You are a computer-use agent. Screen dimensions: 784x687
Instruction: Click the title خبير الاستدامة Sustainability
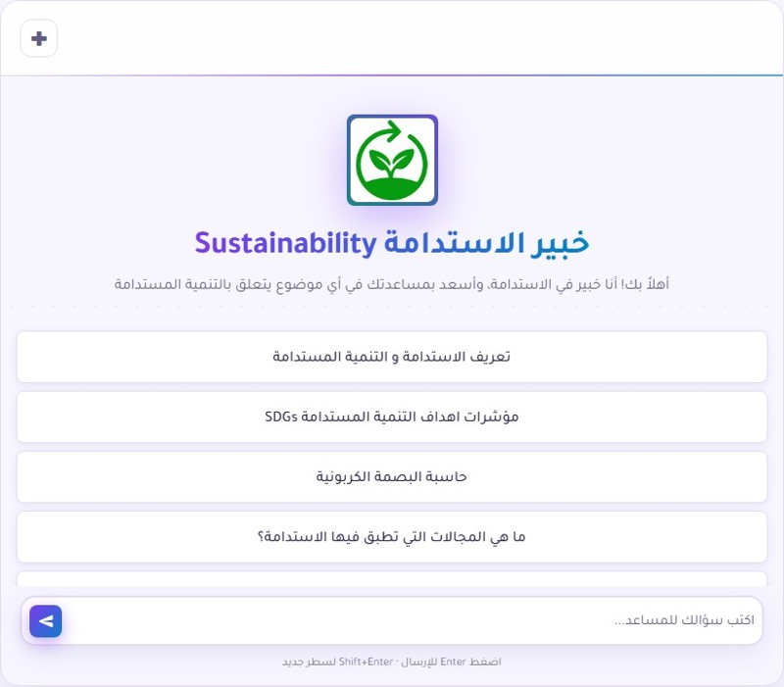coord(392,243)
